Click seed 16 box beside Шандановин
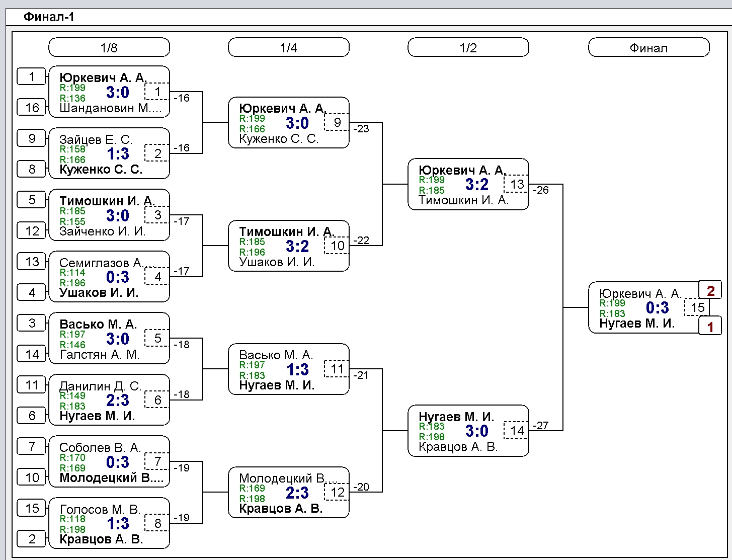The width and height of the screenshot is (732, 560). tap(32, 107)
